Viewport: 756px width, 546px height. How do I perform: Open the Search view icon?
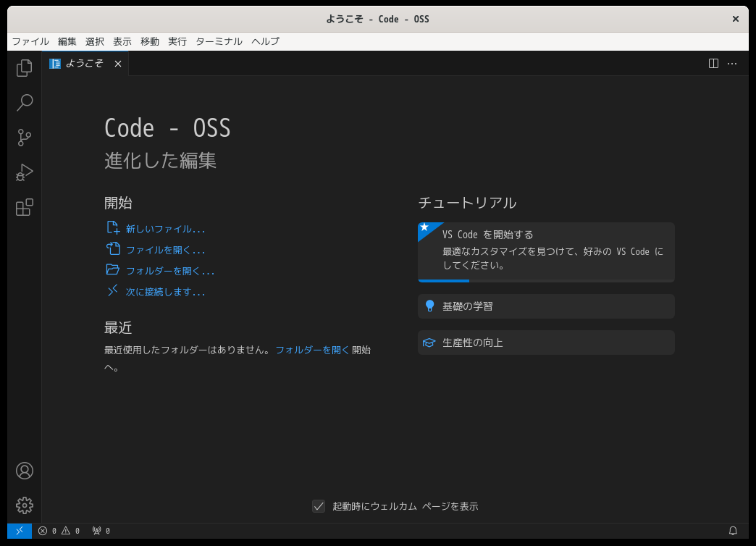24,103
